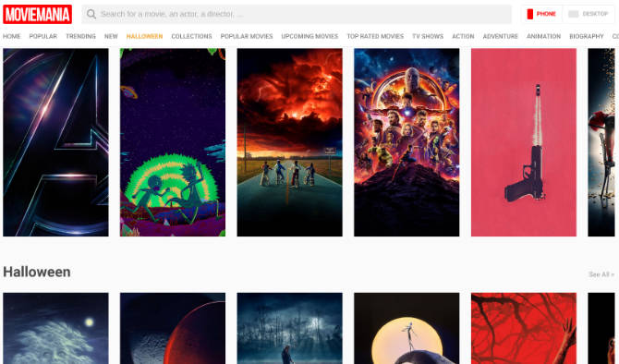Screen dimensions: 619x364
Task: Open the Infinity War poster thumbnail
Action: tap(407, 142)
